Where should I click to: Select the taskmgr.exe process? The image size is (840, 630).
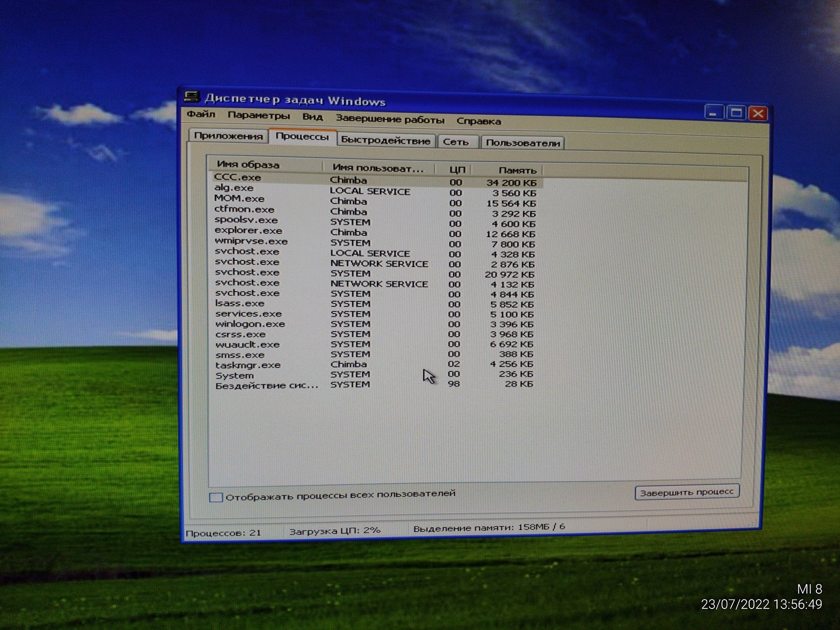point(375,364)
